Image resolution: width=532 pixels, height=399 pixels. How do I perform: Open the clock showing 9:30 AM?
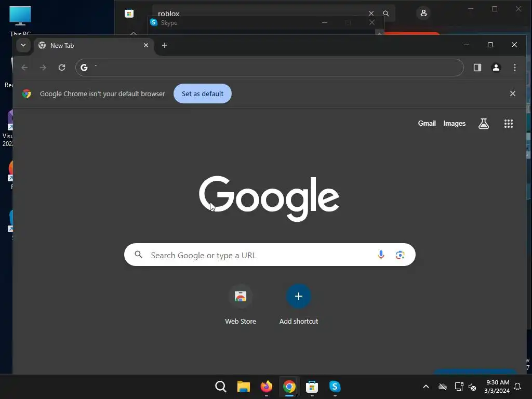point(497,387)
